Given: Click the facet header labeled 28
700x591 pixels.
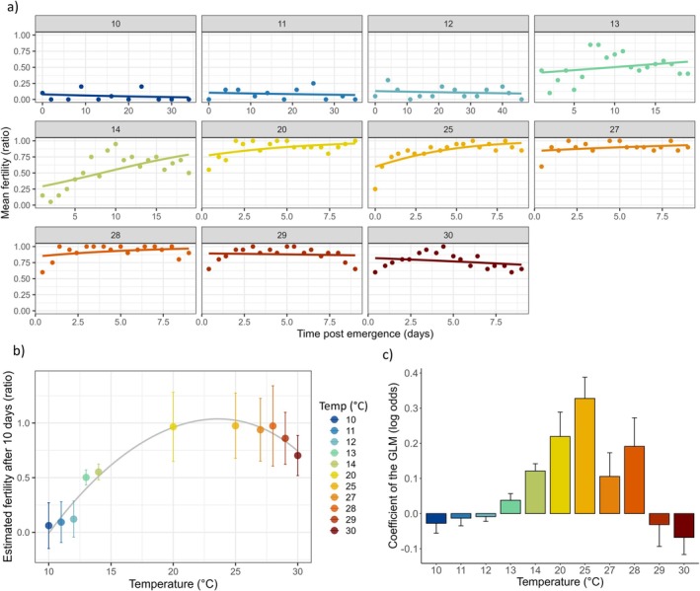Looking at the screenshot, I should tap(116, 235).
